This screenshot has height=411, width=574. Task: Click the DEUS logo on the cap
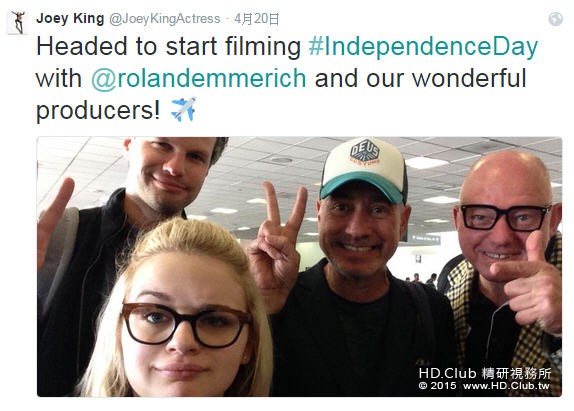click(365, 152)
